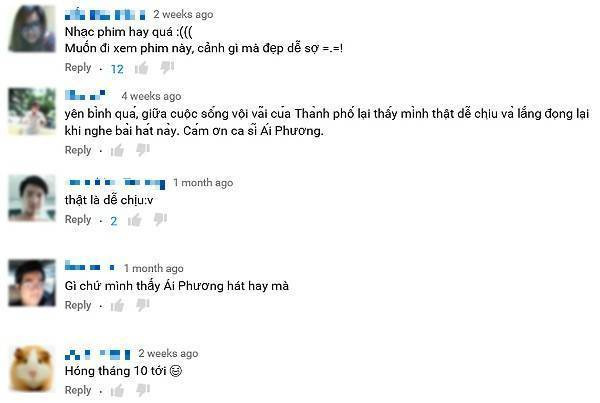Dislike the 'yên bình quá' comment
The image size is (600, 403).
coord(143,150)
